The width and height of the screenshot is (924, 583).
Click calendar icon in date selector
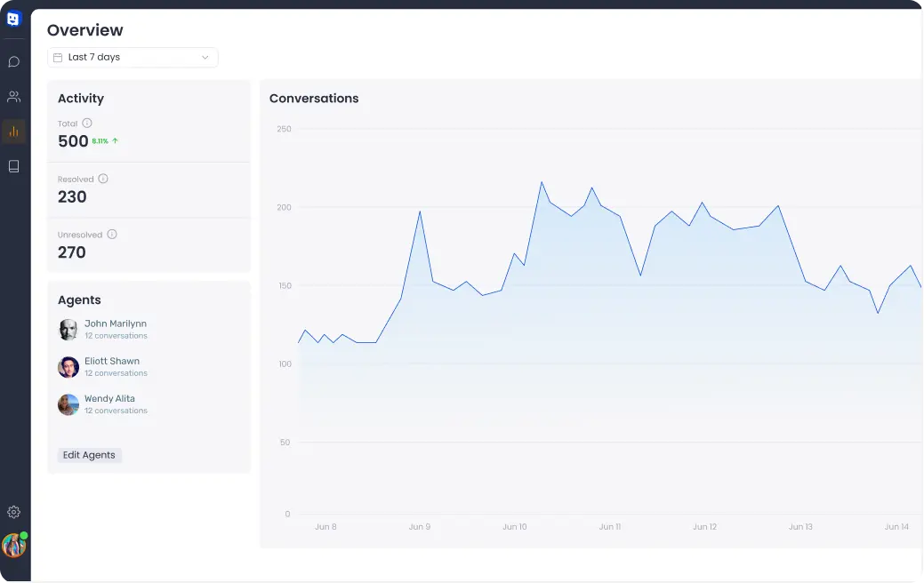(x=58, y=57)
